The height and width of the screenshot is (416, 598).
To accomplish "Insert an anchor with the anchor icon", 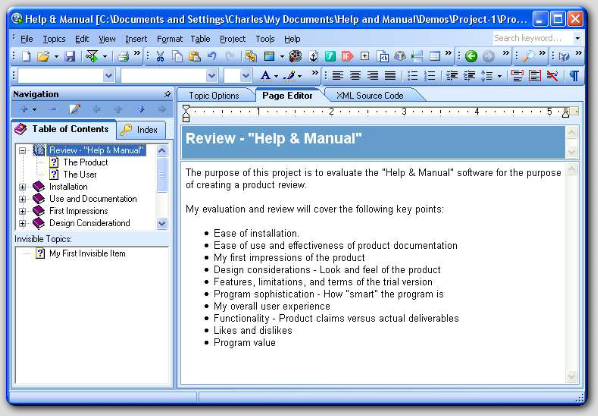I will [313, 56].
